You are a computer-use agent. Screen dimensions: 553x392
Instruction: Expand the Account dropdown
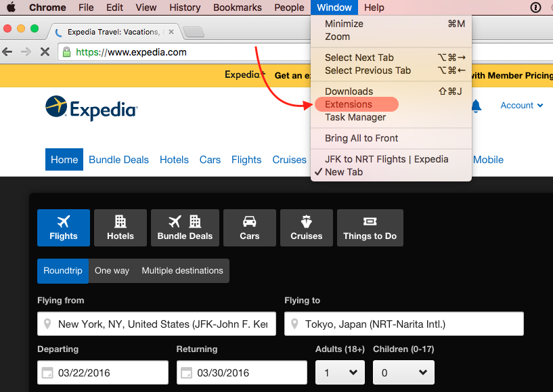[x=522, y=106]
